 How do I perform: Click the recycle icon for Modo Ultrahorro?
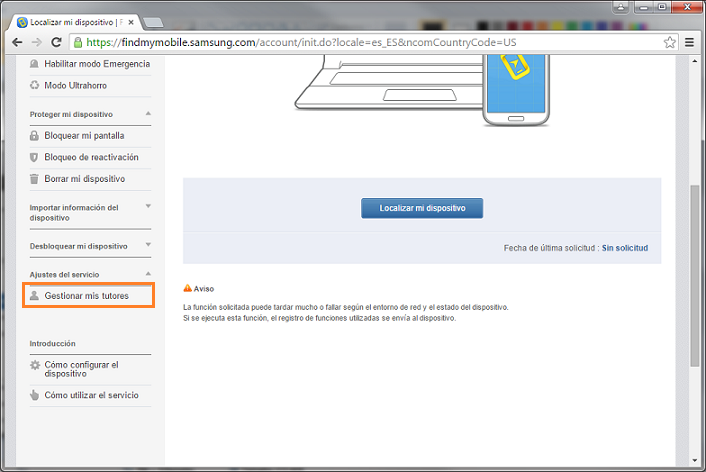[x=34, y=85]
